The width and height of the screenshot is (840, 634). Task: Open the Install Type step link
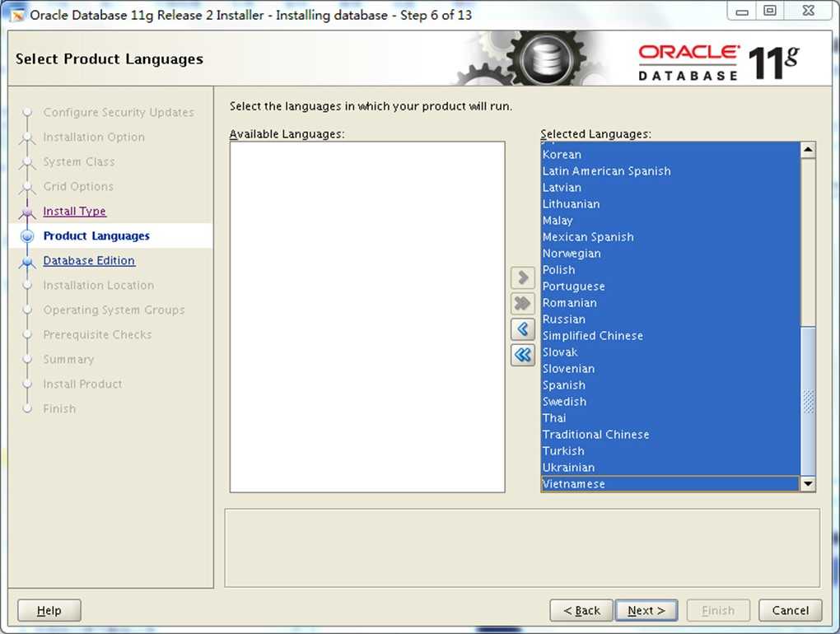(x=74, y=211)
